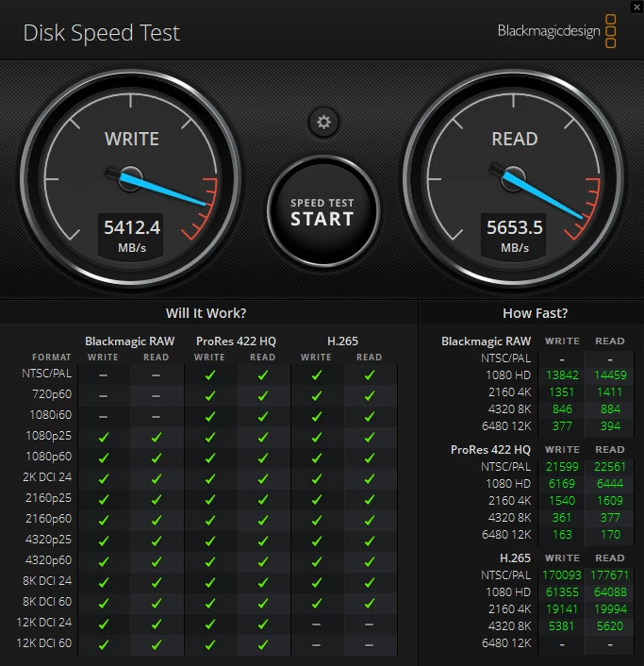Click H.265 write checkmark for 2K DCI 24

coord(316,478)
